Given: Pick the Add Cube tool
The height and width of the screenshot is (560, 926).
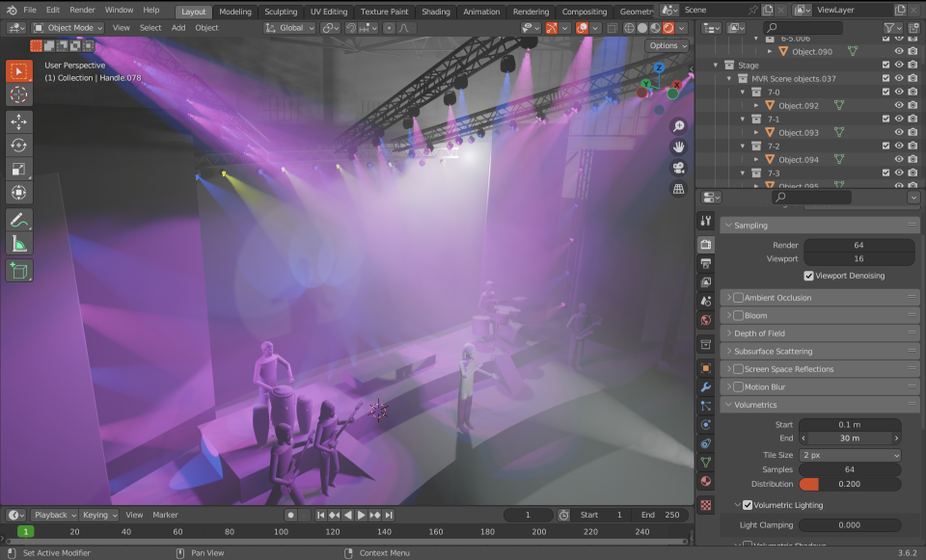Looking at the screenshot, I should [19, 271].
